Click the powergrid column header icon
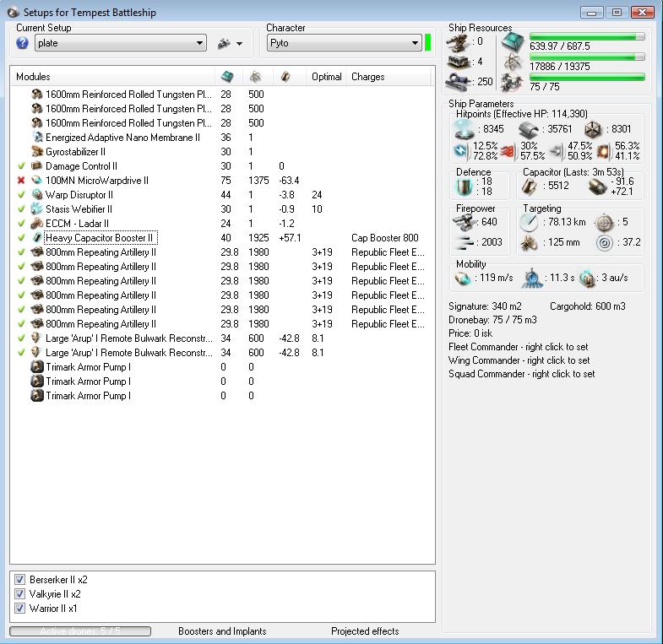The image size is (663, 644). click(255, 77)
